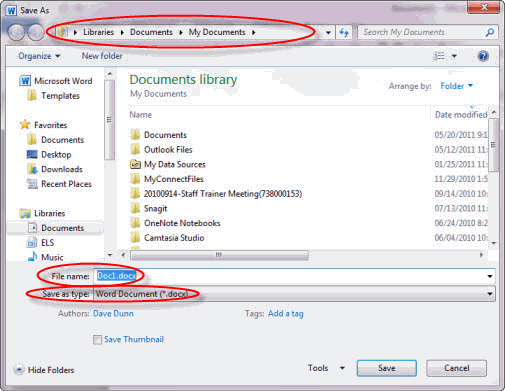
Task: Click the New folder button
Action: [x=102, y=56]
